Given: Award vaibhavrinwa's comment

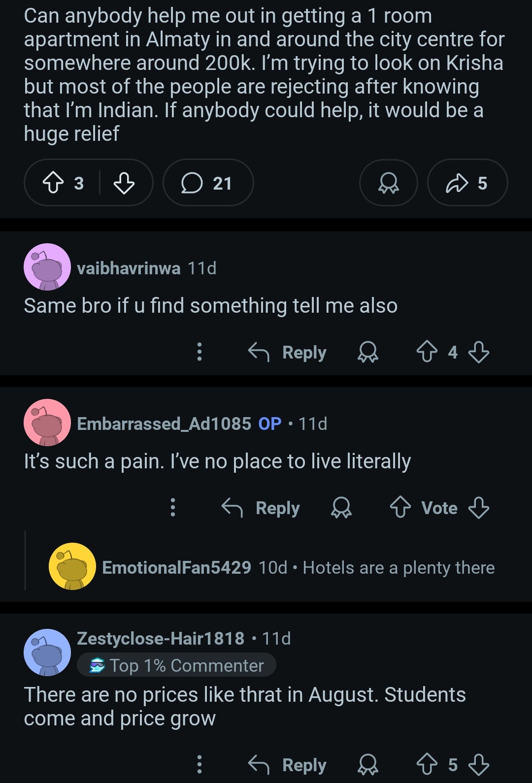Looking at the screenshot, I should [x=367, y=352].
